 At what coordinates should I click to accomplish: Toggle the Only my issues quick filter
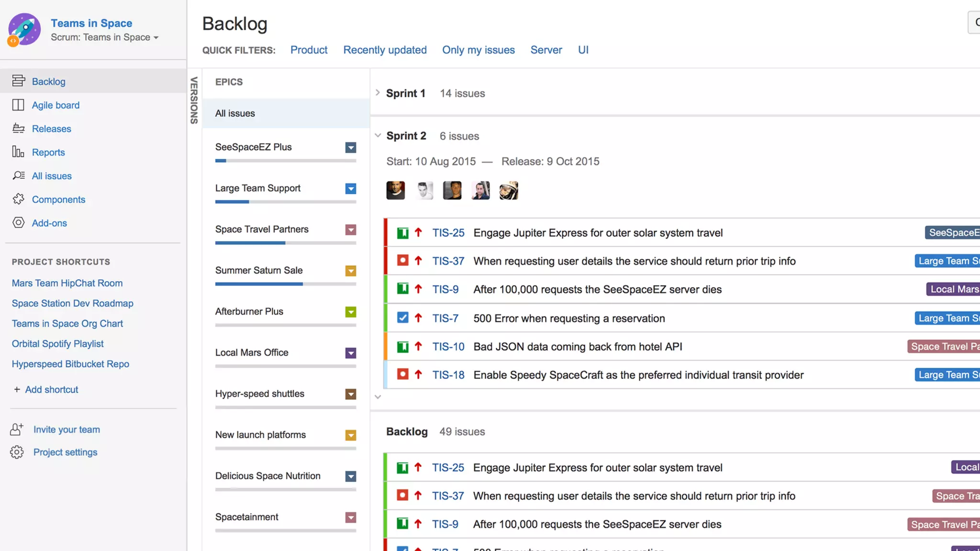pyautogui.click(x=478, y=50)
